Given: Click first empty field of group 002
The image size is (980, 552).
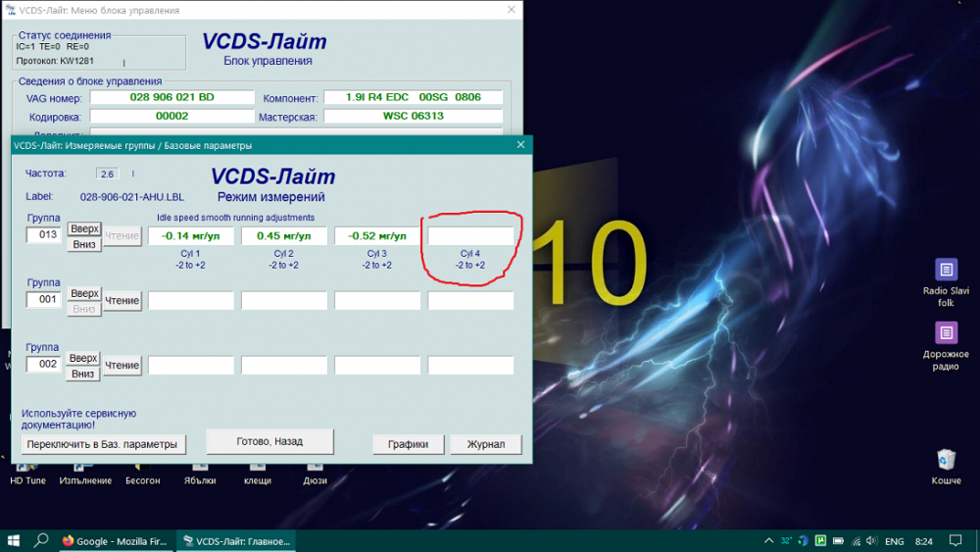Looking at the screenshot, I should 191,365.
